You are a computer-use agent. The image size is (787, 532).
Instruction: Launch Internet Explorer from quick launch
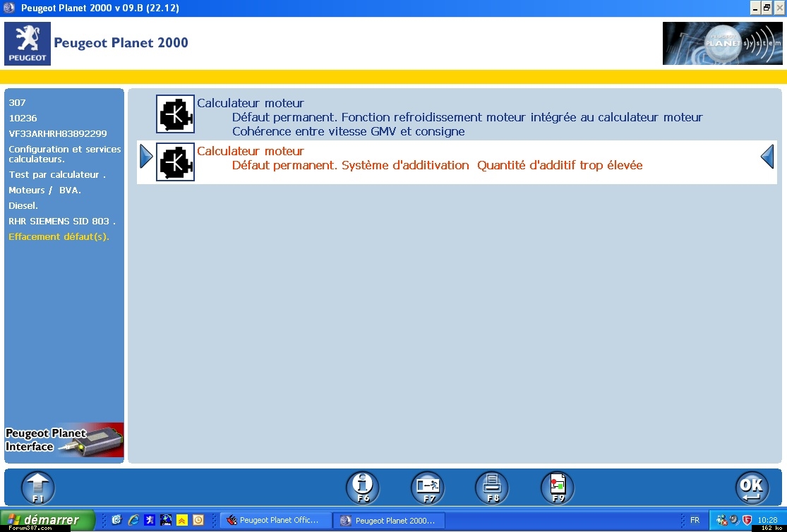[133, 521]
